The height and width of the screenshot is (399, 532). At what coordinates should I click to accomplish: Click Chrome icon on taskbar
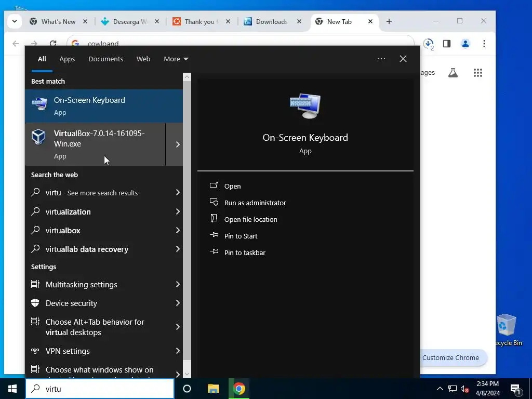pos(239,389)
